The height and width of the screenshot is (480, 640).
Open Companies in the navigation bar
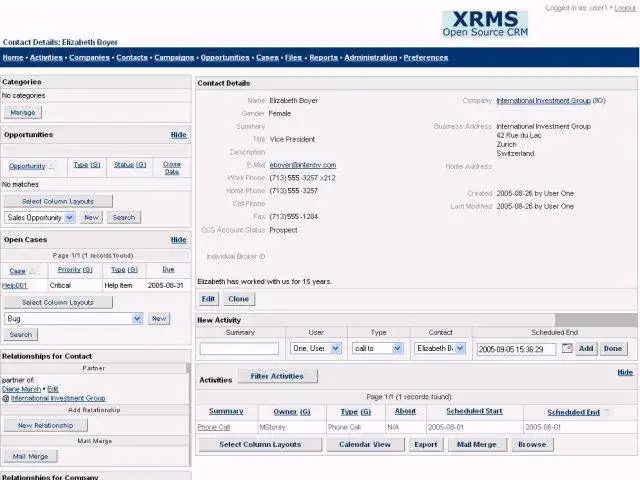(89, 58)
